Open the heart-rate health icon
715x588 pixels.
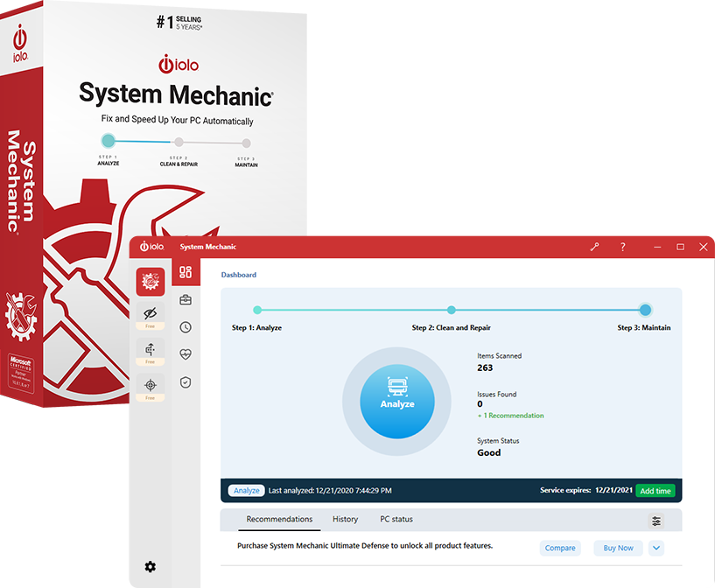tap(186, 354)
